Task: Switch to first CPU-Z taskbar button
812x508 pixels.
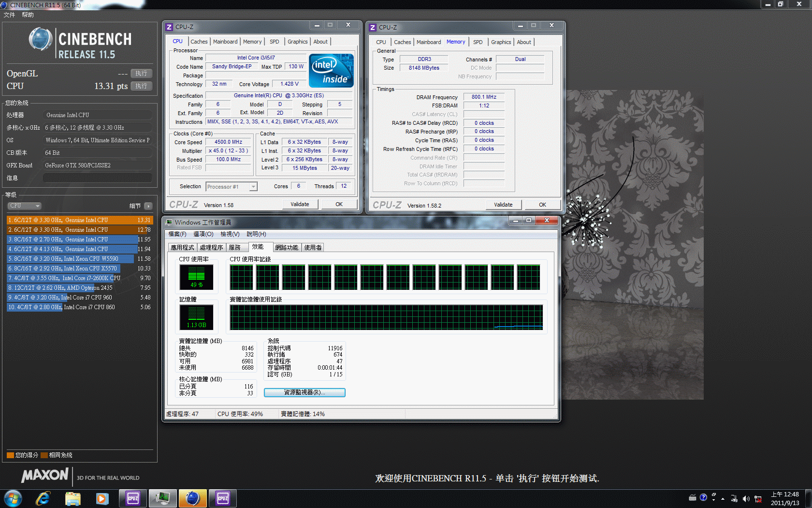Action: (x=133, y=498)
